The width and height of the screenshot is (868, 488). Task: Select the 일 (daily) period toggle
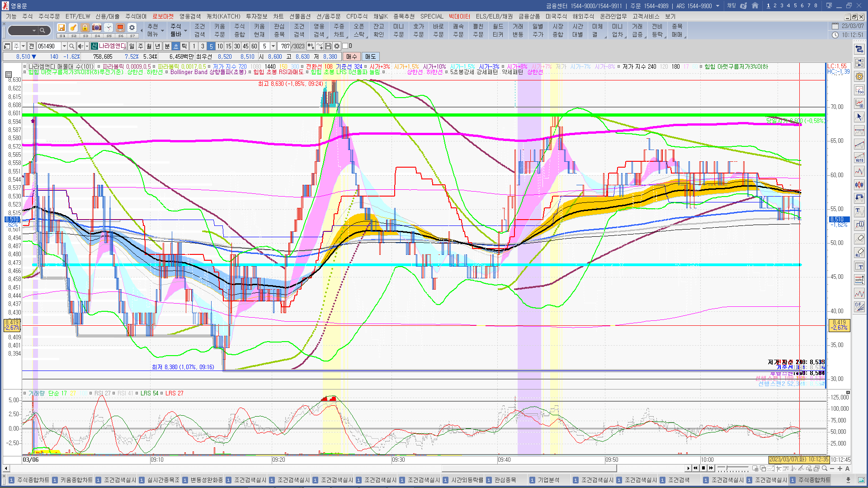132,46
